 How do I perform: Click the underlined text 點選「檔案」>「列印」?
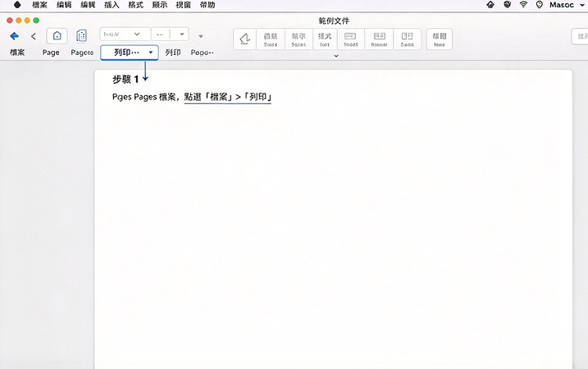228,97
